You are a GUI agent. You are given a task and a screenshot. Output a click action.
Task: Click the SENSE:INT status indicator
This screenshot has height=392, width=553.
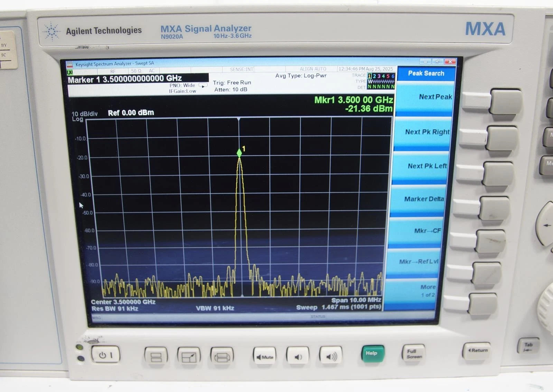coord(242,69)
